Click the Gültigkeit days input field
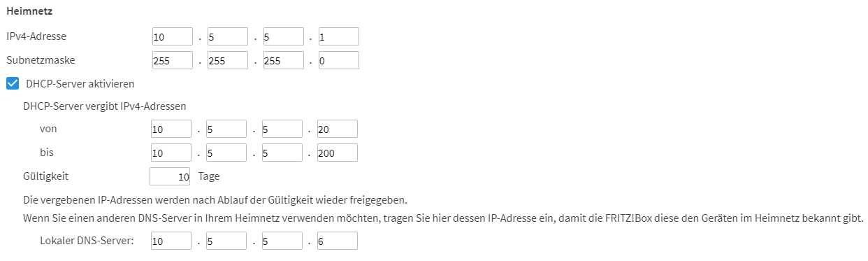868x261 pixels. pyautogui.click(x=171, y=176)
